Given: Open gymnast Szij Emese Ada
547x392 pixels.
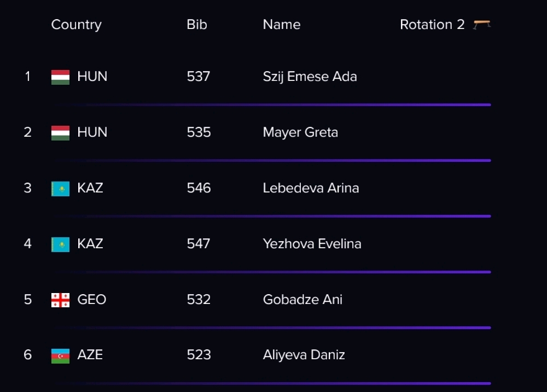Looking at the screenshot, I should coord(310,77).
